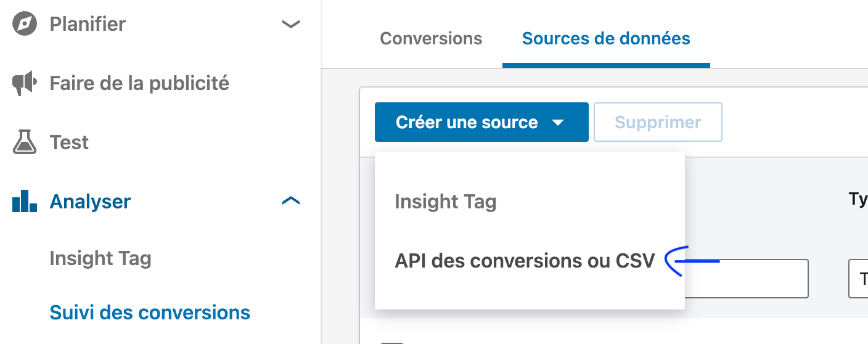
Task: Click the Analyser bar chart icon
Action: tap(25, 202)
